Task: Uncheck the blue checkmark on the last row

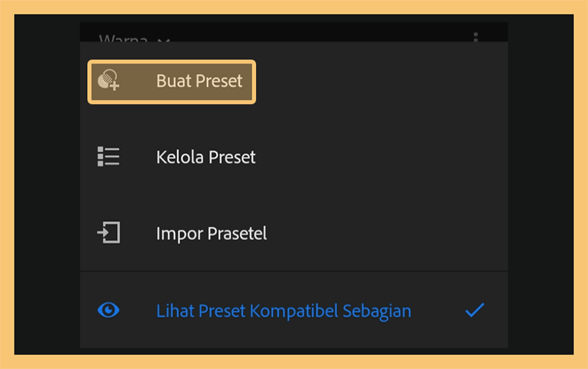Action: tap(475, 310)
